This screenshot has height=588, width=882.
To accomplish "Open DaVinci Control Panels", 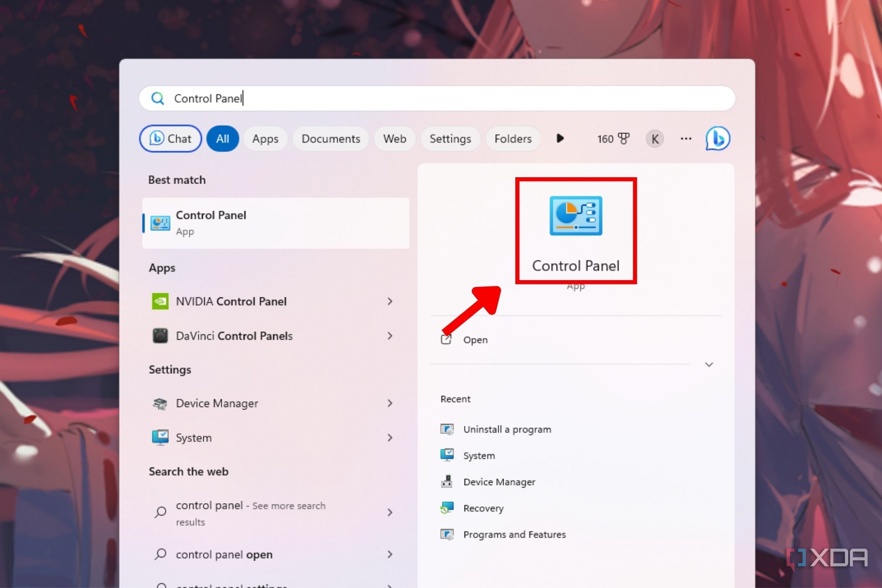I will (x=233, y=336).
